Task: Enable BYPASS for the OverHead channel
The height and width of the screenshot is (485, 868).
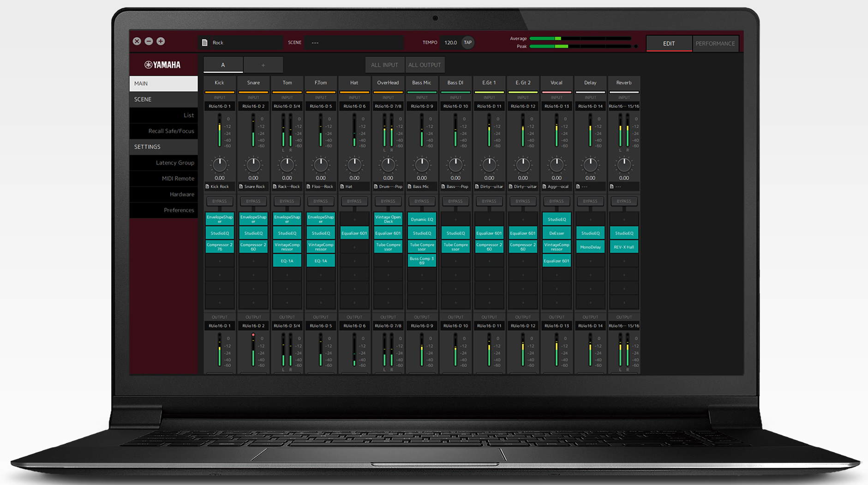Action: (x=388, y=201)
